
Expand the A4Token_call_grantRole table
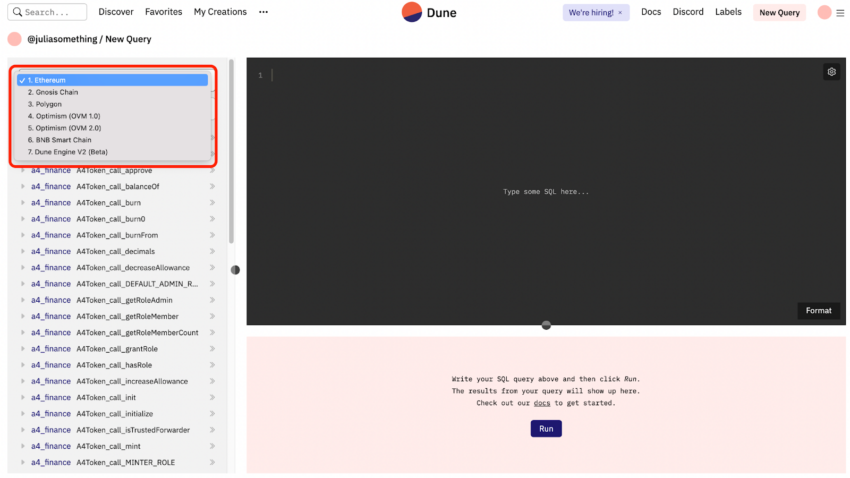pos(23,348)
